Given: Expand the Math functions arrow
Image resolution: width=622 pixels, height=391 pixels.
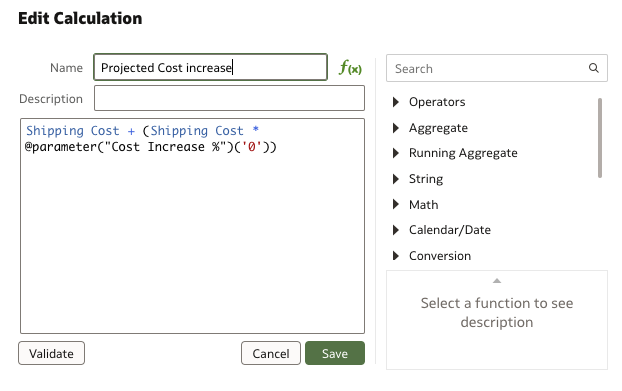Looking at the screenshot, I should pos(395,204).
